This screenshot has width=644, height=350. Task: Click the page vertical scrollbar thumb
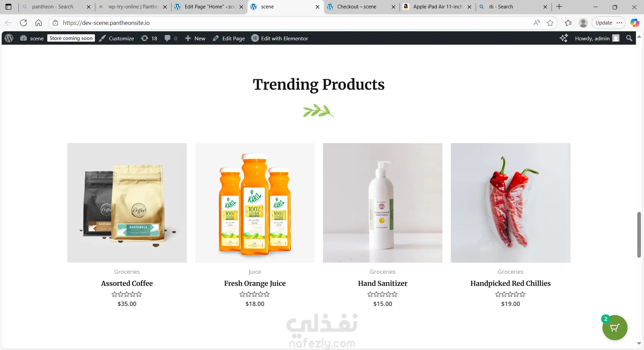[x=639, y=235]
